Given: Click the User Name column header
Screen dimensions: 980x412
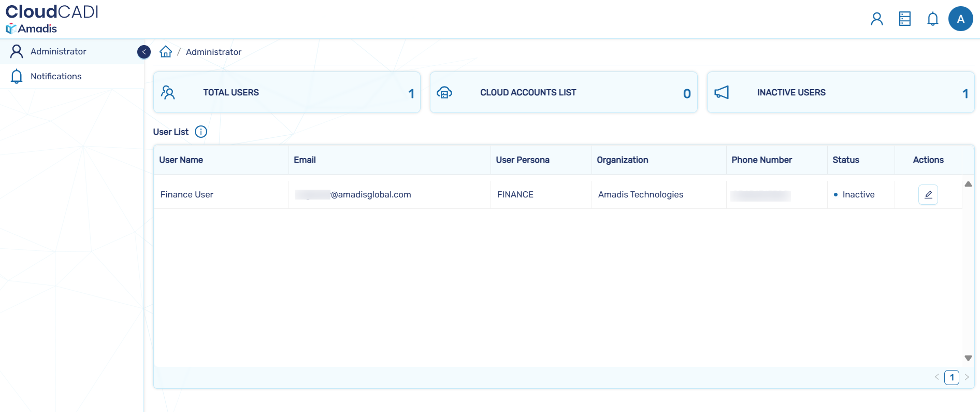Looking at the screenshot, I should pos(181,160).
